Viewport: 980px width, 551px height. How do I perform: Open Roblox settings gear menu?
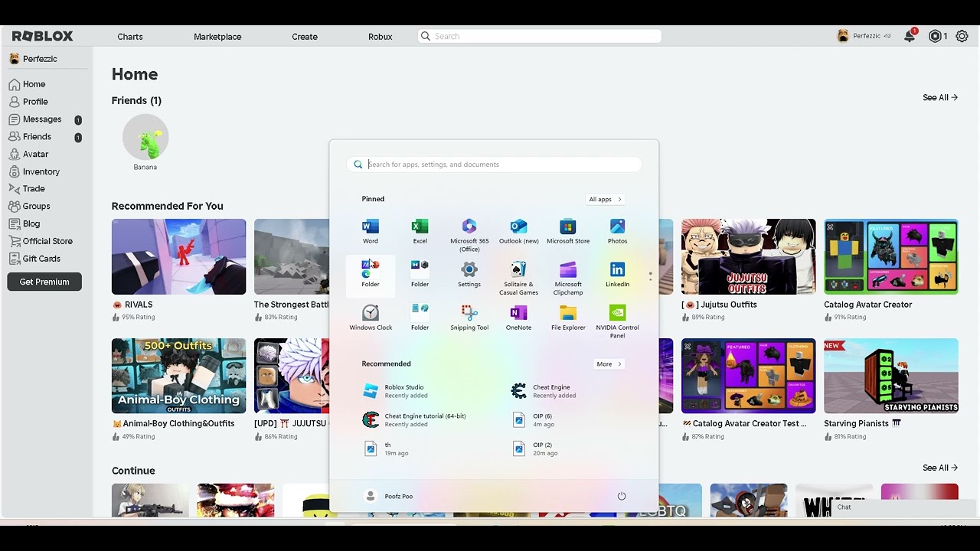962,36
